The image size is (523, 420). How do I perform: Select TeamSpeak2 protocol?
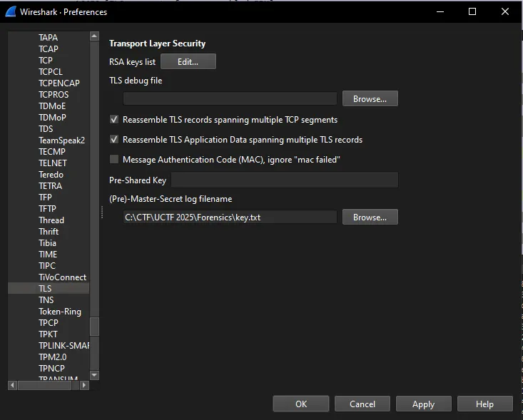click(61, 140)
